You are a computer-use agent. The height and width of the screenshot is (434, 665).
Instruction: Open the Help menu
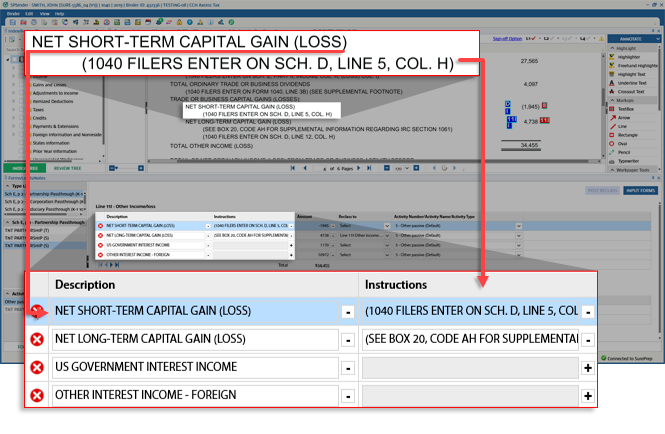(60, 14)
